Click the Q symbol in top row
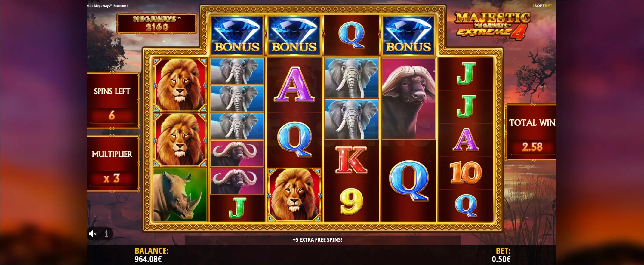The width and height of the screenshot is (644, 265). [351, 35]
